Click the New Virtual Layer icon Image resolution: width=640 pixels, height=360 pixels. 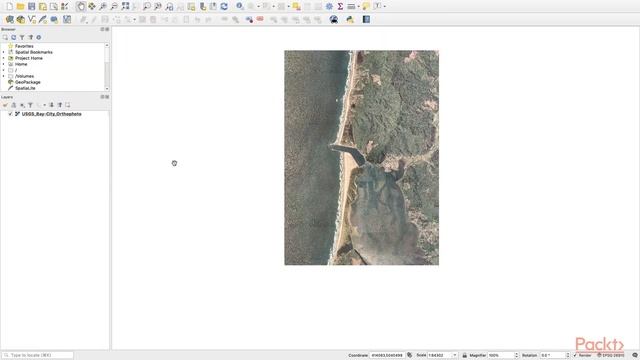67,19
